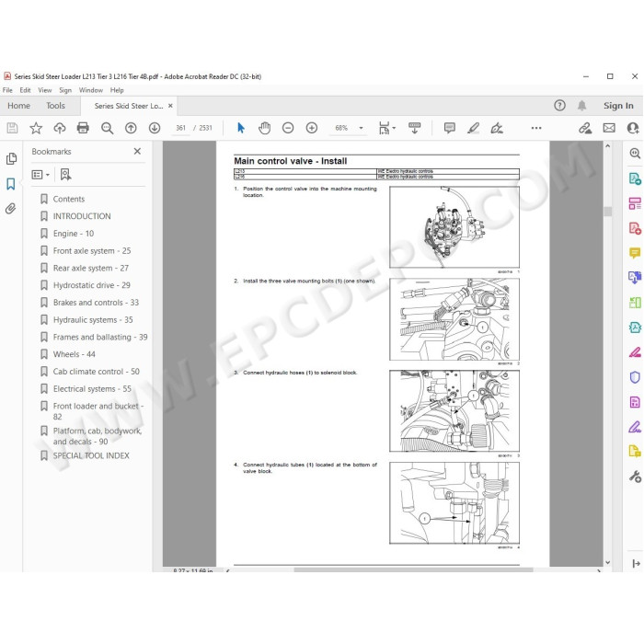Open the Sign menu
The width and height of the screenshot is (644, 644).
(x=65, y=90)
